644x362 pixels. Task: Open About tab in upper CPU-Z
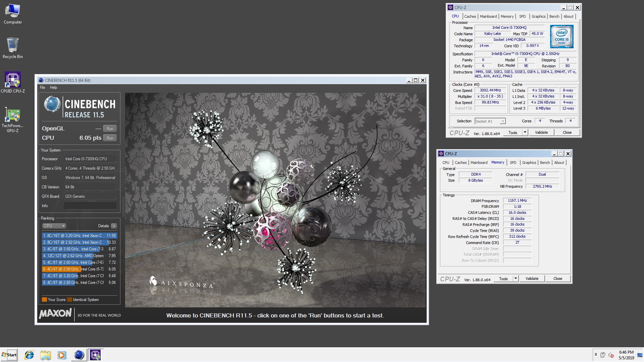point(568,16)
